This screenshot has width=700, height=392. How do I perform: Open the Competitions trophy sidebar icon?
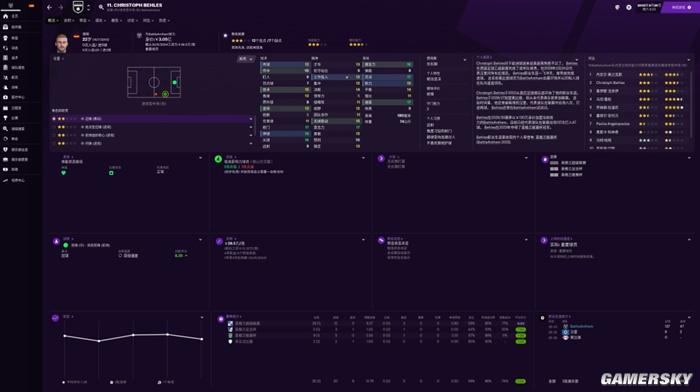click(x=6, y=118)
